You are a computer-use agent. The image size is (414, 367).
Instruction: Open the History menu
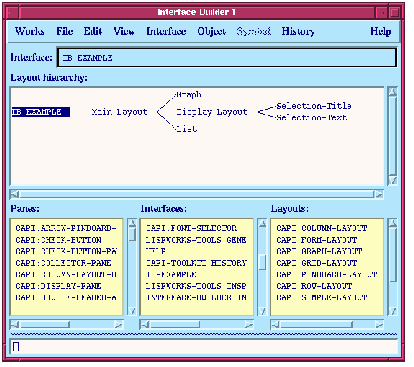pyautogui.click(x=298, y=31)
